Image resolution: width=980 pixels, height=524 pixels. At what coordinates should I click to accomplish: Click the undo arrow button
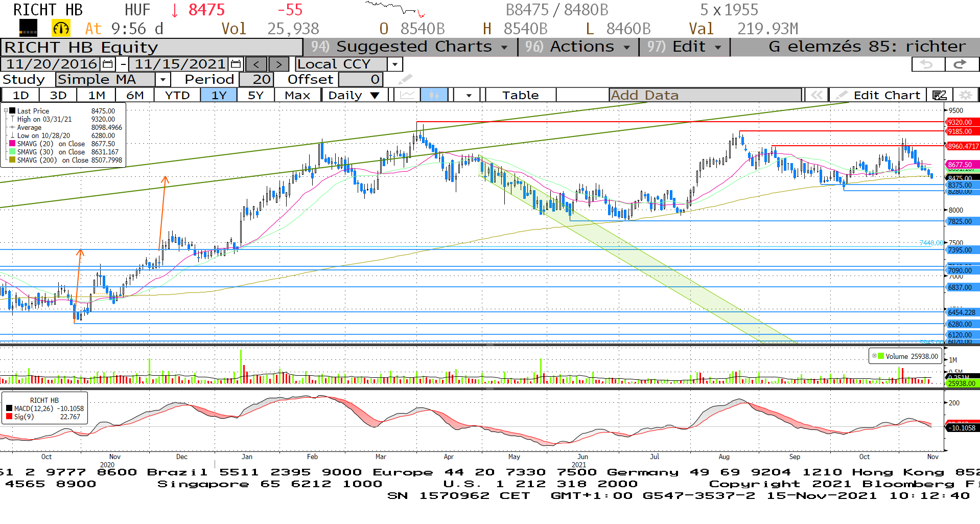(927, 64)
